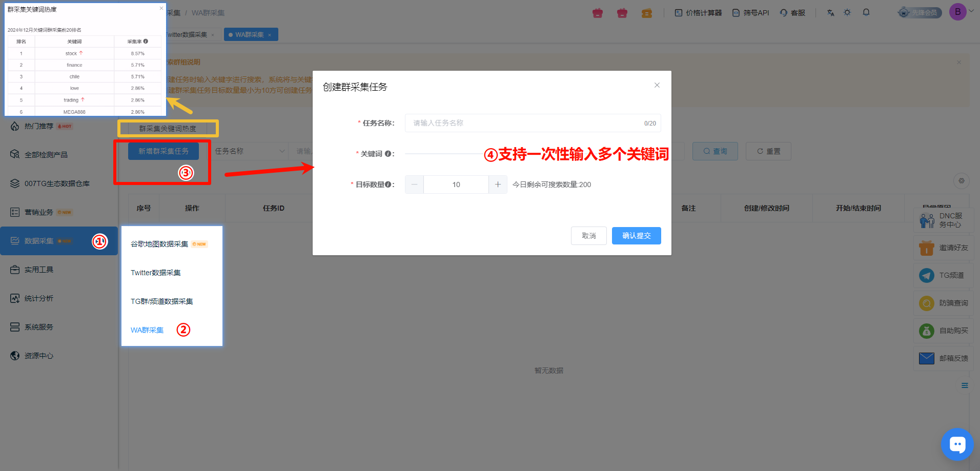Click the table settings gear icon

click(962, 181)
